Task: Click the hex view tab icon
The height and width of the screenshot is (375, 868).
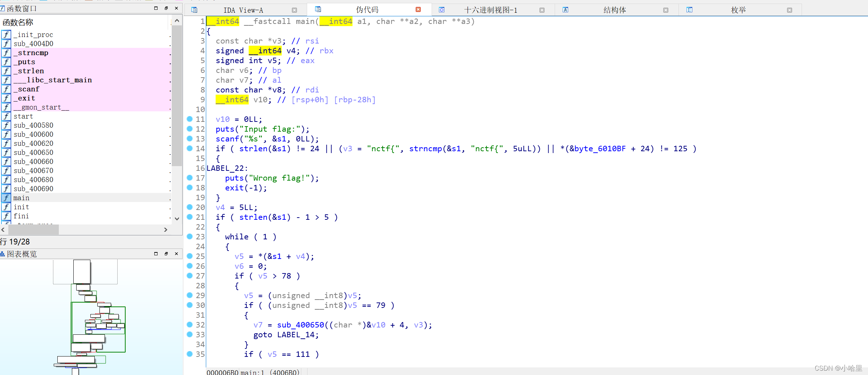Action: point(442,10)
